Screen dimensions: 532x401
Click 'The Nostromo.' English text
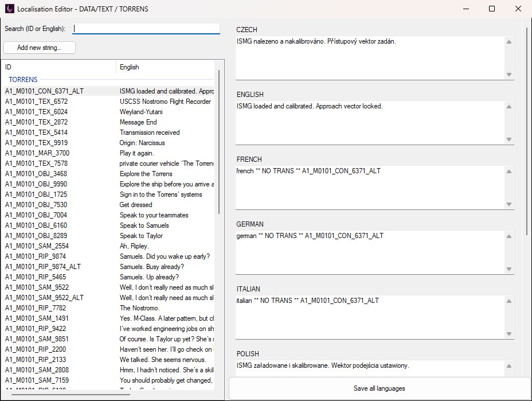(139, 308)
